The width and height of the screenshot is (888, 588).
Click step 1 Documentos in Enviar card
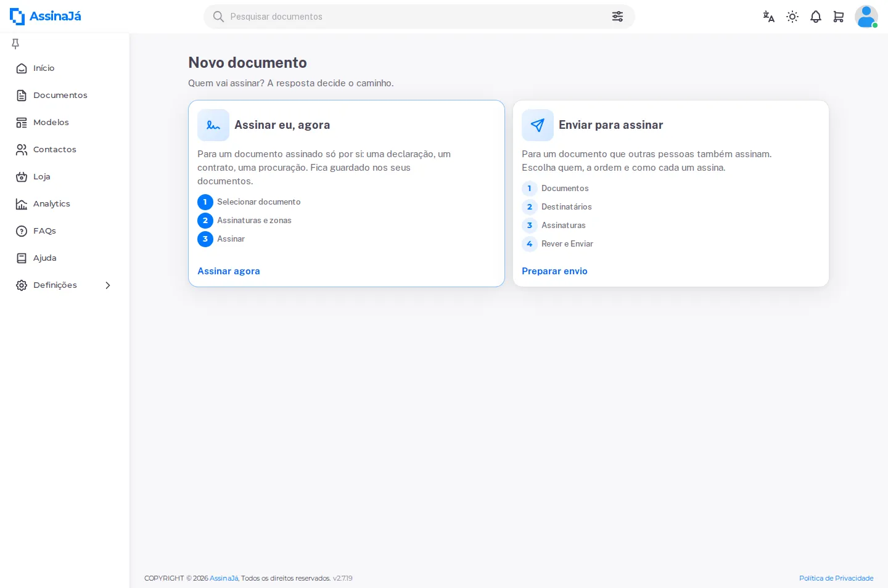[555, 189]
